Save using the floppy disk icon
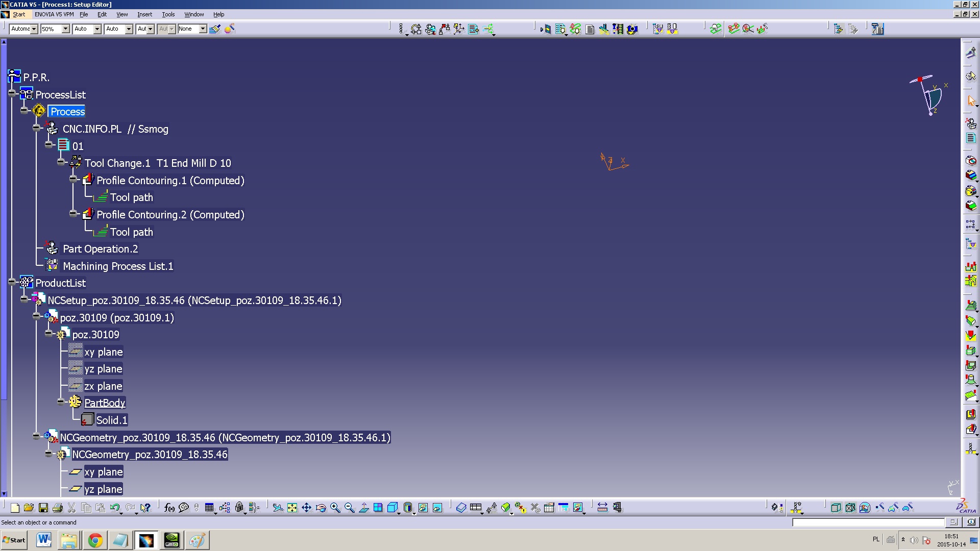Viewport: 980px width, 551px height. (x=43, y=508)
